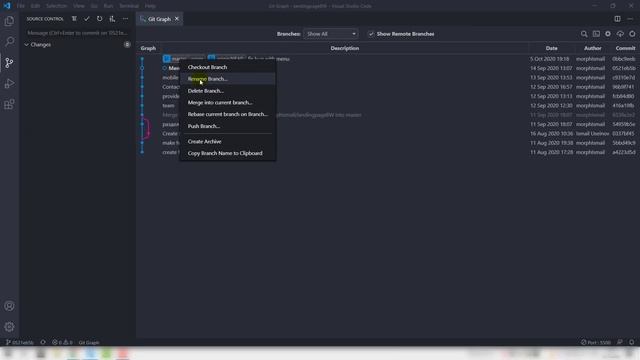Click the Fetch from Remote cloud icon

tap(620, 34)
